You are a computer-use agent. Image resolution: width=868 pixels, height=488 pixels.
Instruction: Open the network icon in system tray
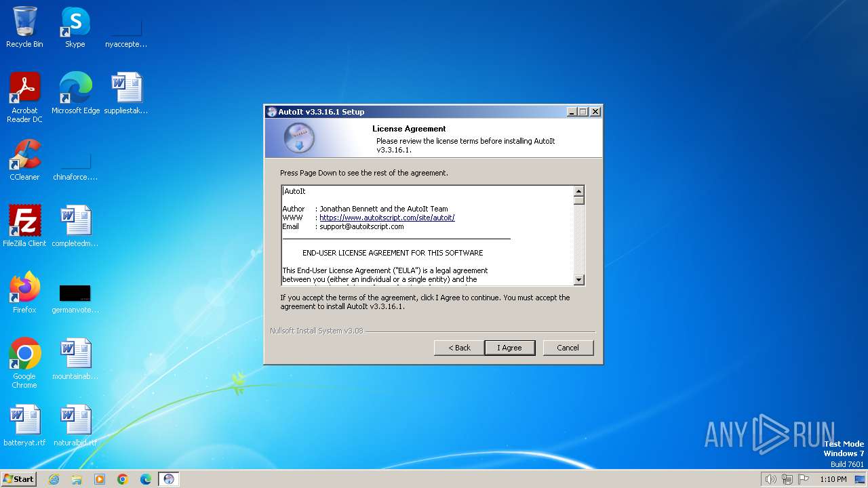click(x=787, y=479)
